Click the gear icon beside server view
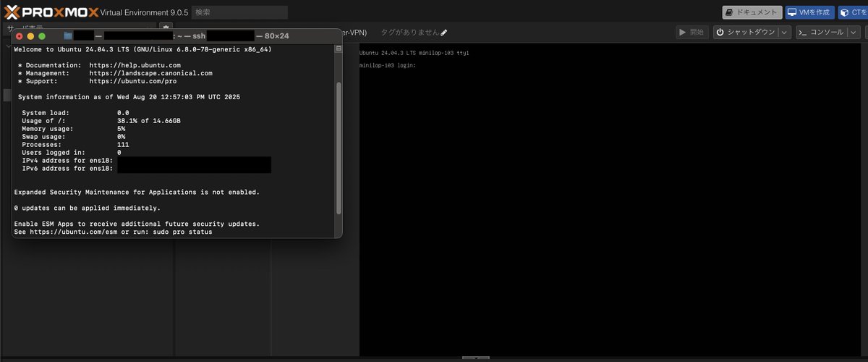868x362 pixels. coord(166,28)
